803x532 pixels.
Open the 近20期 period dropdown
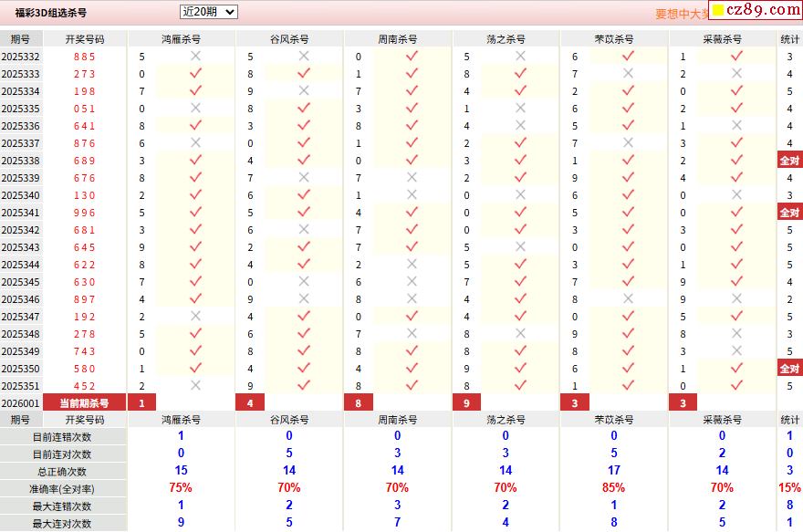click(x=208, y=12)
